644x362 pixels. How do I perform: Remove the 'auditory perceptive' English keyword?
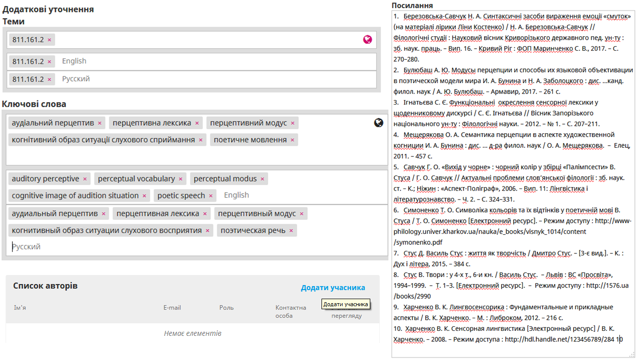(x=85, y=179)
